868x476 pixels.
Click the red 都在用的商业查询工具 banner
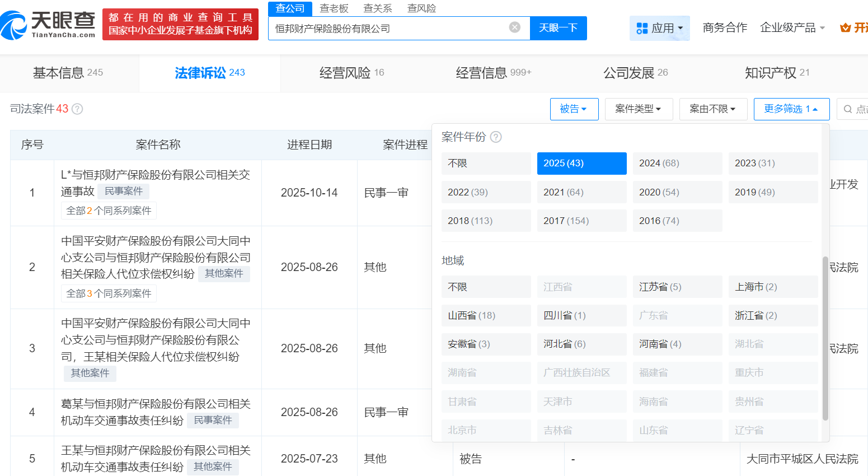click(180, 24)
